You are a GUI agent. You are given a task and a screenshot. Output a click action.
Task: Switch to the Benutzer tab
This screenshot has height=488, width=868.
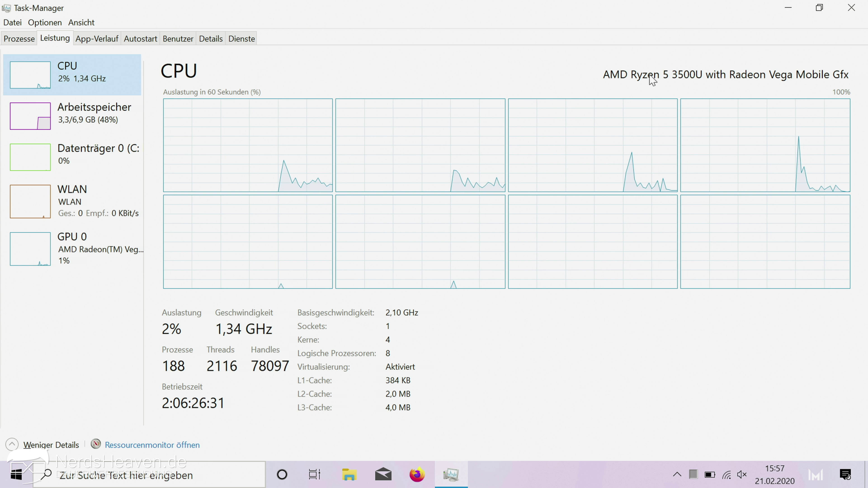point(178,39)
